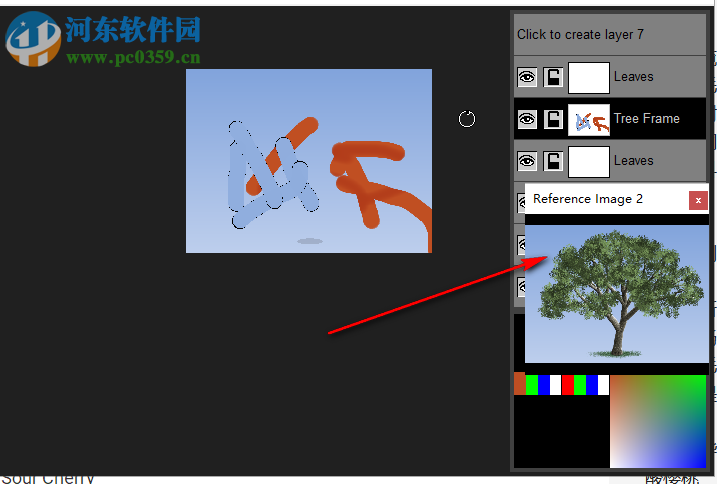Toggle lock on Leaves layer above Tree Frame
The image size is (717, 484).
pos(553,77)
